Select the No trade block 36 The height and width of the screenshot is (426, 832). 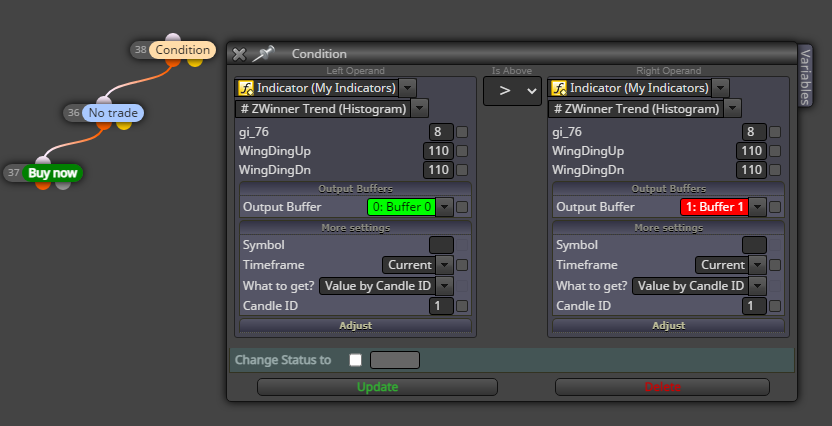click(x=113, y=113)
